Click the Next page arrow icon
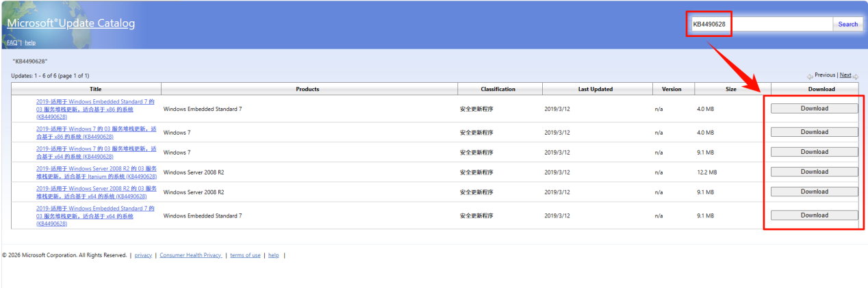Image resolution: width=868 pixels, height=288 pixels. click(856, 76)
